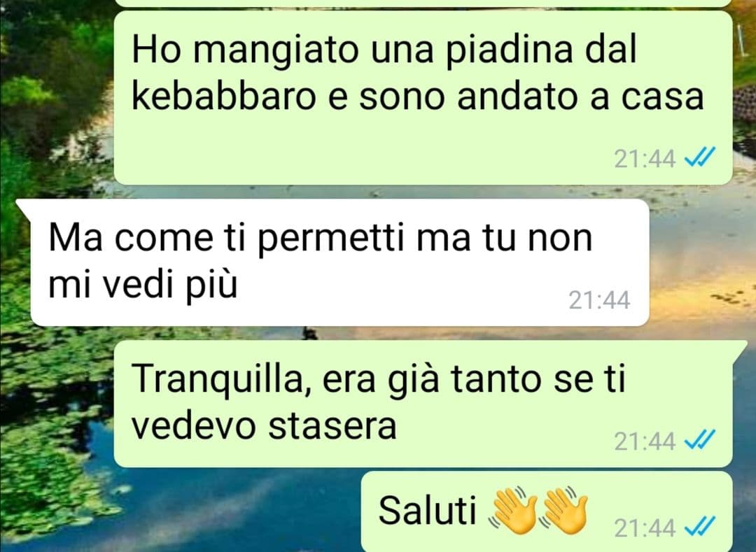Select the message 'Ho mangiato una piadina'
The height and width of the screenshot is (552, 756).
(423, 98)
